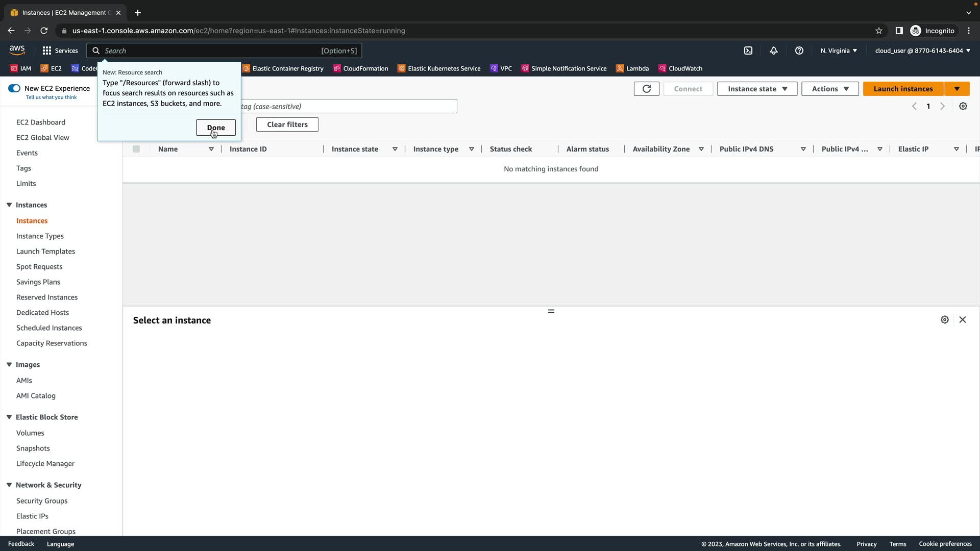Toggle New EC2 Experience switch

14,88
